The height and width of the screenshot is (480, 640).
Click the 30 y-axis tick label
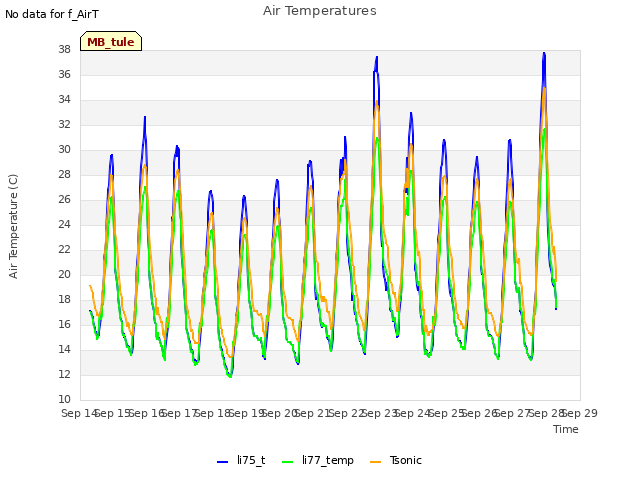[x=64, y=149]
